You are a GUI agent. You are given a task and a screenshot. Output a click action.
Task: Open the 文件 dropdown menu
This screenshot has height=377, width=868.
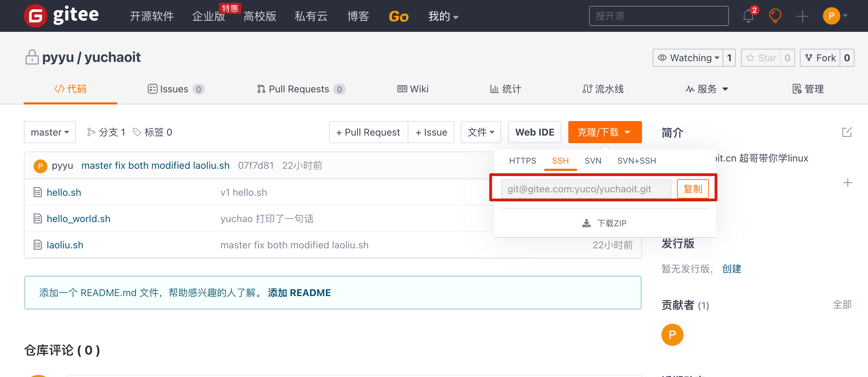point(481,132)
